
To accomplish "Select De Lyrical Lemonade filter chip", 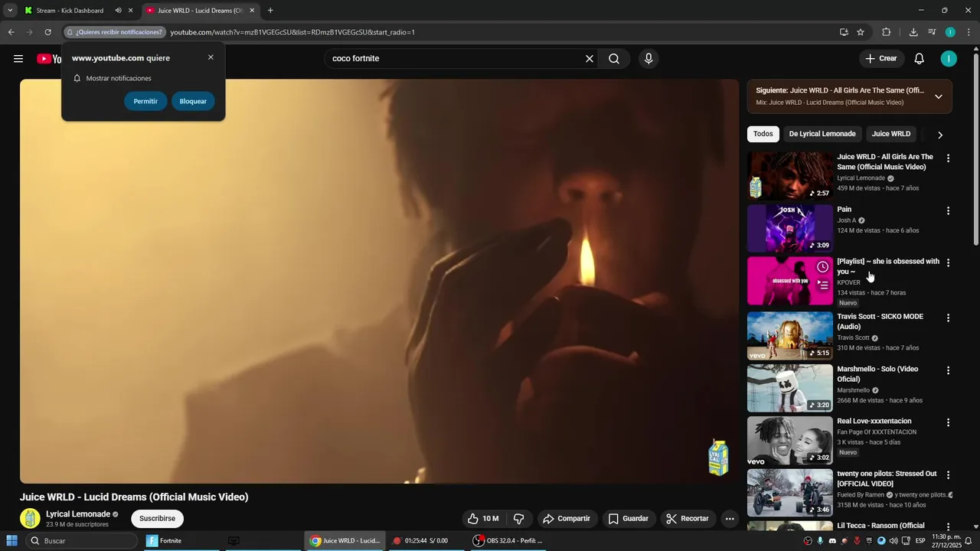I will [822, 134].
